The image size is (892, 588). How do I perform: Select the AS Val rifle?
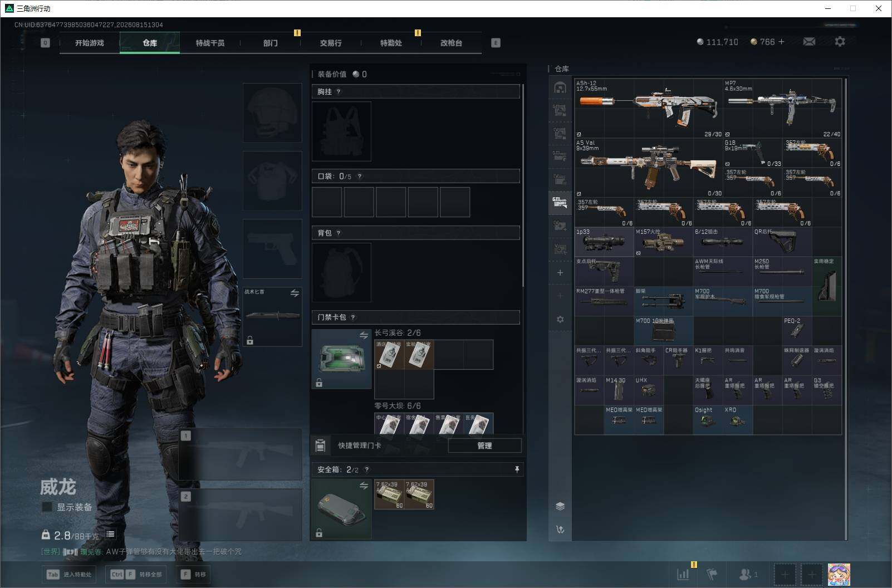click(x=649, y=168)
